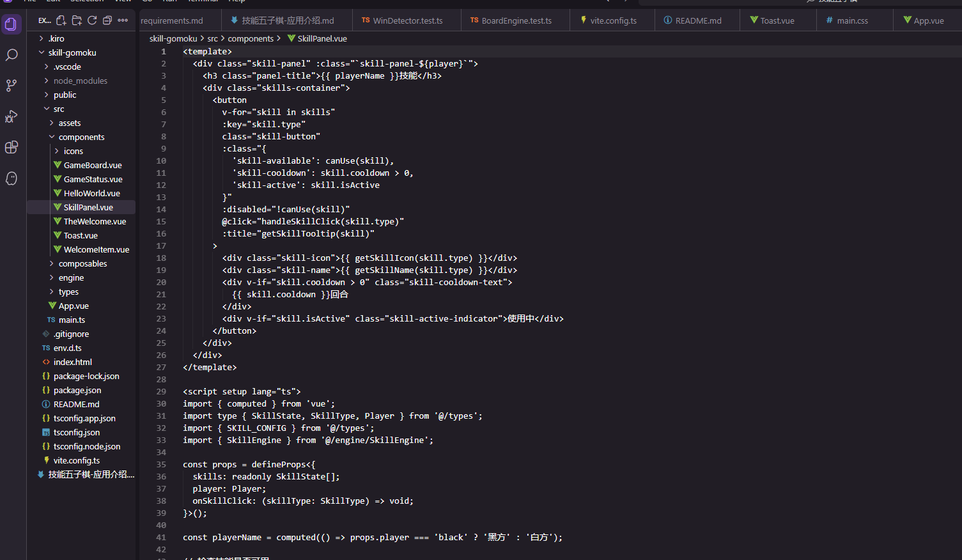Open the Run and Debug view

11,116
